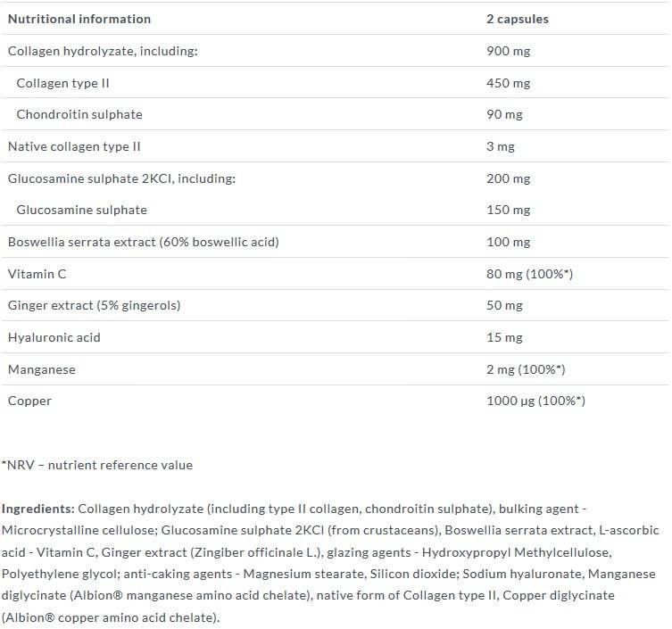The image size is (672, 629).
Task: Select the Glucosamine sulphate 2KCl row label
Action: tap(121, 178)
